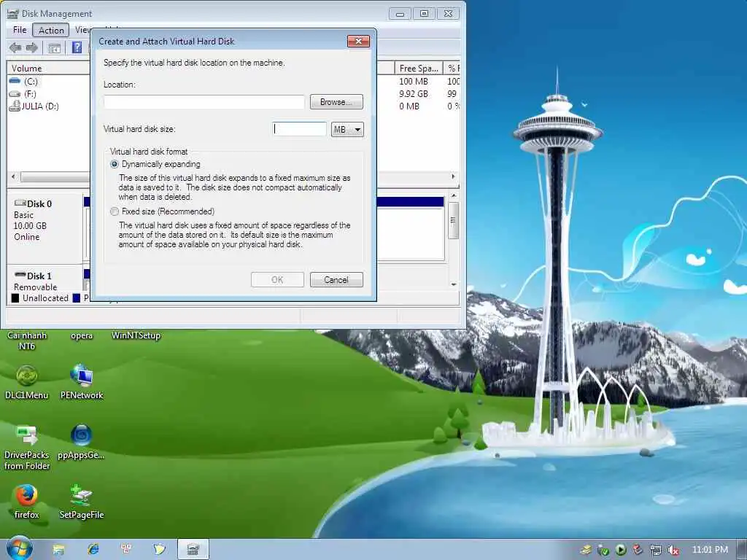This screenshot has height=560, width=747.
Task: Click the Safely Remove Hardware tray icon
Action: tap(603, 550)
